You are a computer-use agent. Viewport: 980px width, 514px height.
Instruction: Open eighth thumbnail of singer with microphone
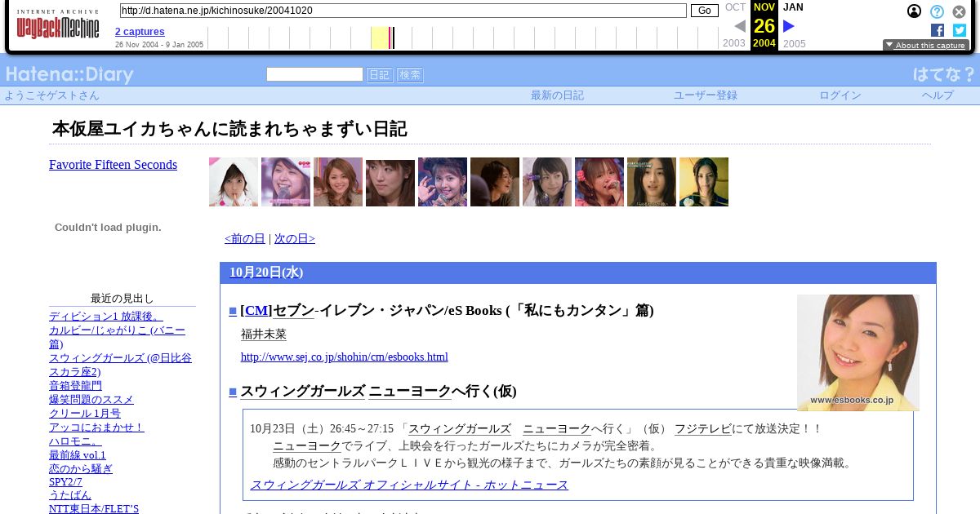(x=599, y=182)
